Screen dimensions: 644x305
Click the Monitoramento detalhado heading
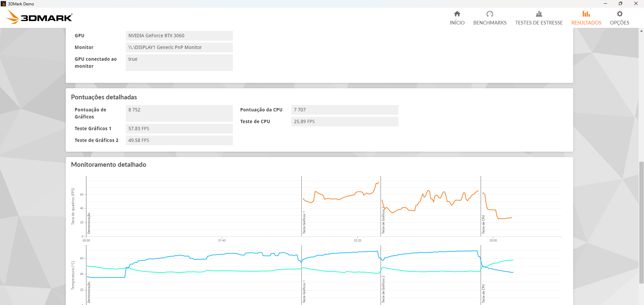click(x=109, y=164)
